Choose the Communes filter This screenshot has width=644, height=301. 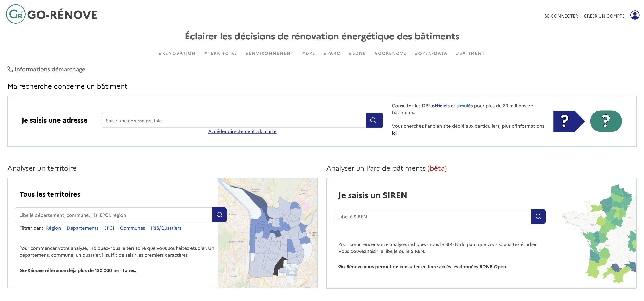132,228
